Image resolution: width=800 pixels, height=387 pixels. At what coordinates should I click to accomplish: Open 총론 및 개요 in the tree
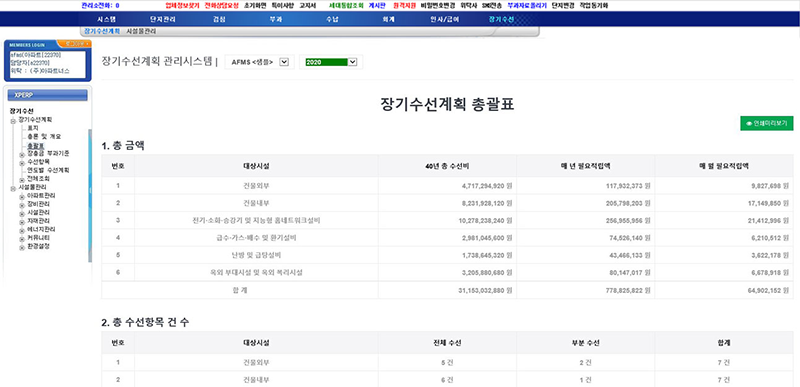[x=44, y=136]
